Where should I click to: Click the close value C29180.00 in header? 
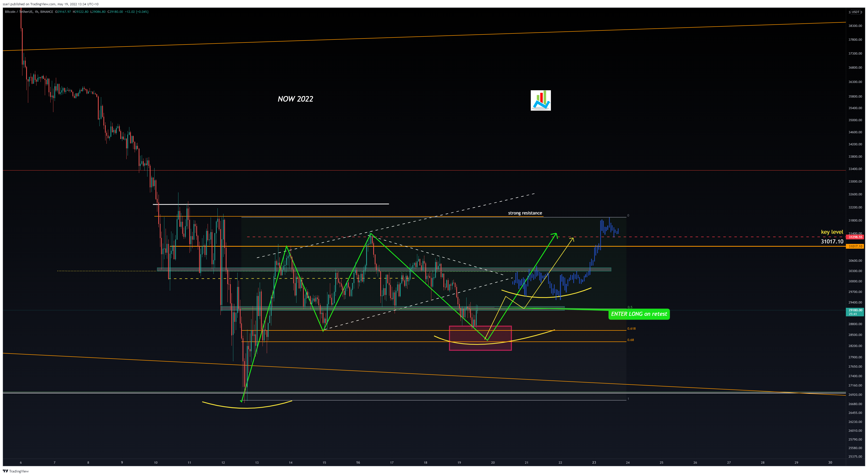(x=115, y=12)
